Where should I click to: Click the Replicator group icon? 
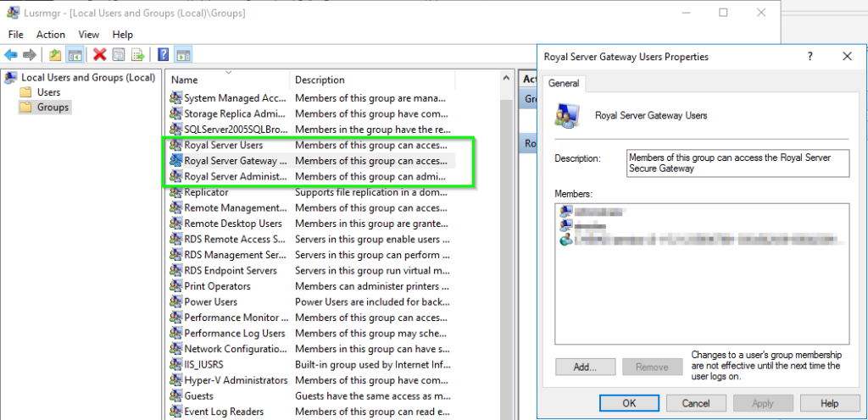[x=176, y=192]
